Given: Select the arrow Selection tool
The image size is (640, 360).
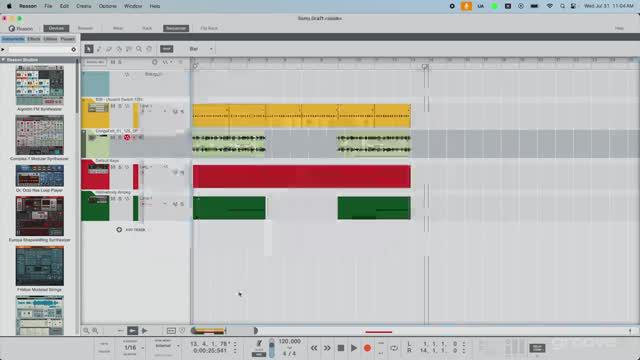Looking at the screenshot, I should pyautogui.click(x=89, y=49).
